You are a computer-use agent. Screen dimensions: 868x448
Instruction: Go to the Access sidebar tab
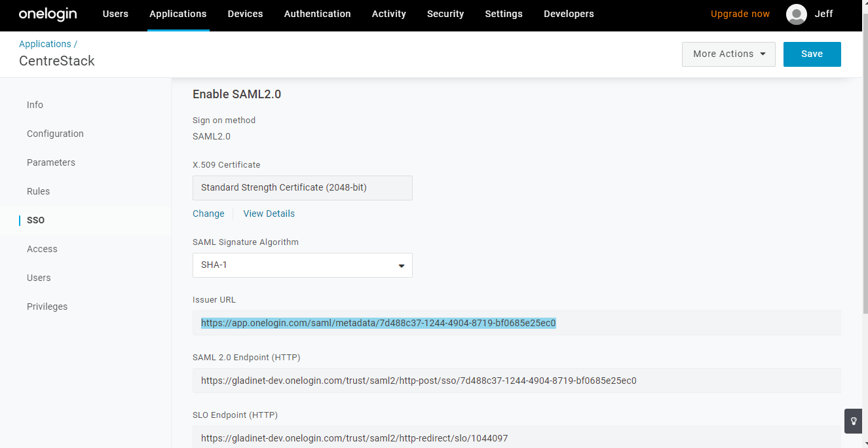(x=42, y=249)
